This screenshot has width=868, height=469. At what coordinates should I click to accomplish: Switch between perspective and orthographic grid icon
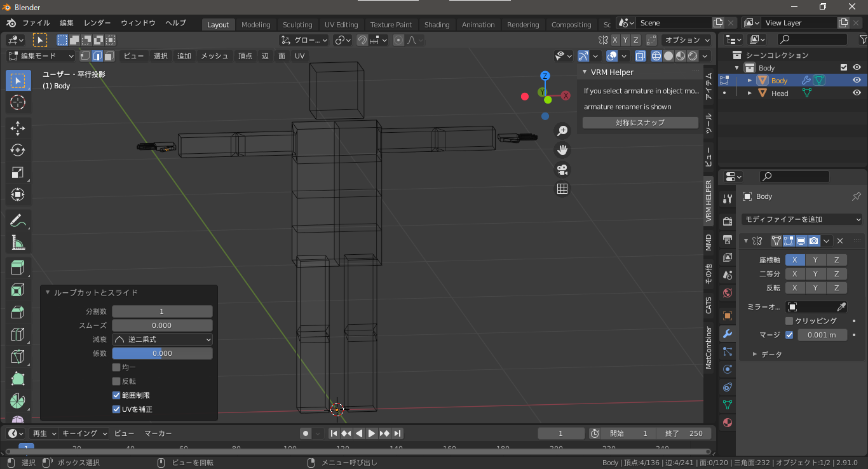coord(562,189)
